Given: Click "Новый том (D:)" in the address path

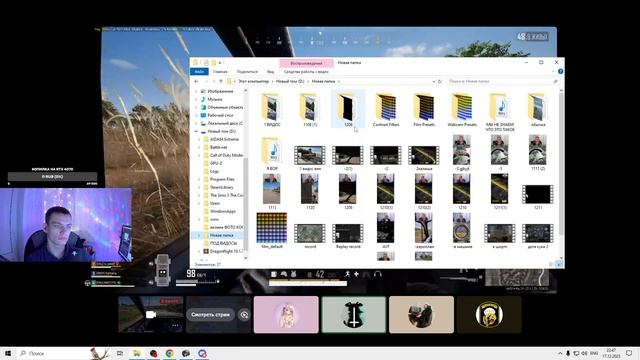Looking at the screenshot, I should [290, 81].
